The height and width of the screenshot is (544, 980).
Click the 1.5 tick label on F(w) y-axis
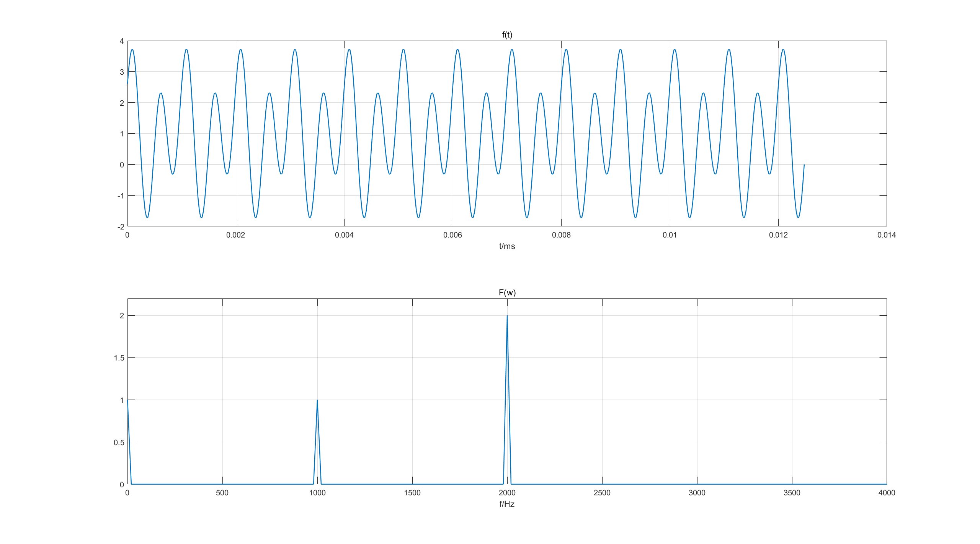[119, 358]
